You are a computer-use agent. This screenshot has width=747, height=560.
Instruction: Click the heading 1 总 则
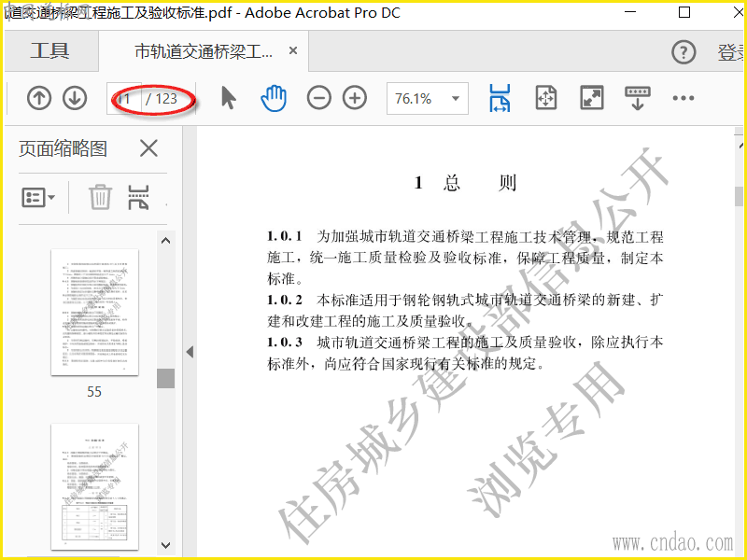coord(465,182)
